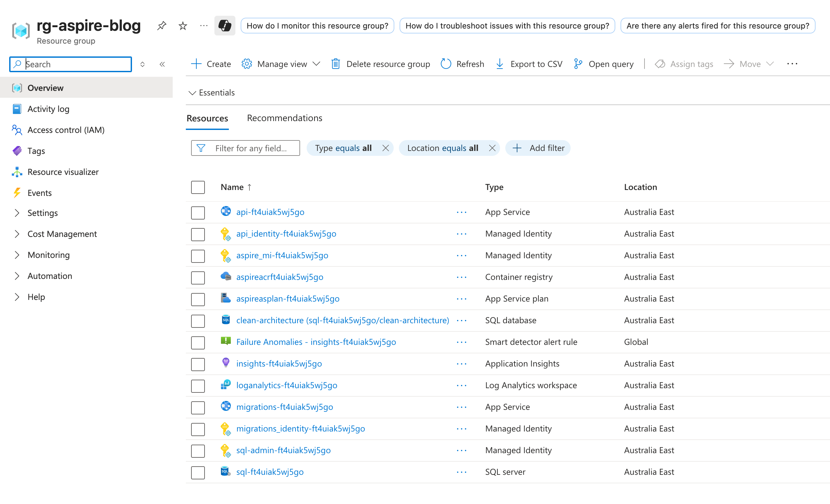This screenshot has height=504, width=830.
Task: Open Overview in the sidebar
Action: tap(86, 88)
